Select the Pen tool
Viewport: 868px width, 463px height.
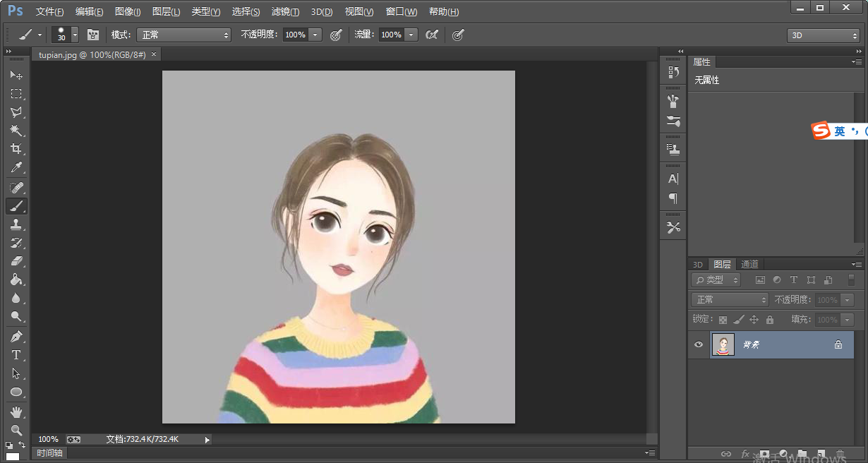click(16, 336)
